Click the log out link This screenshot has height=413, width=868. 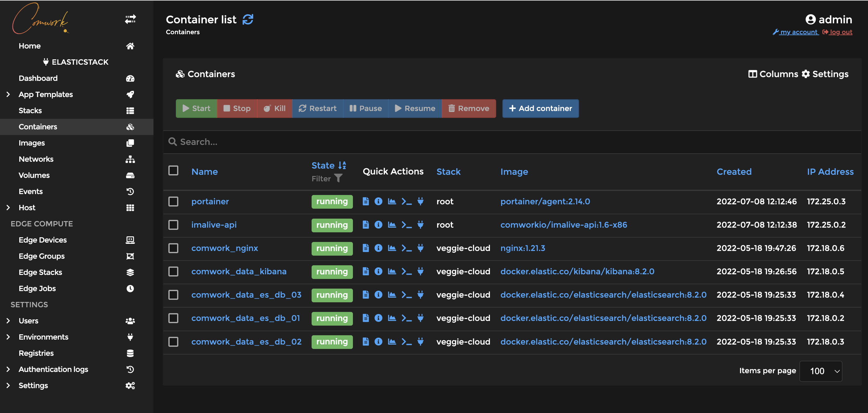click(837, 32)
